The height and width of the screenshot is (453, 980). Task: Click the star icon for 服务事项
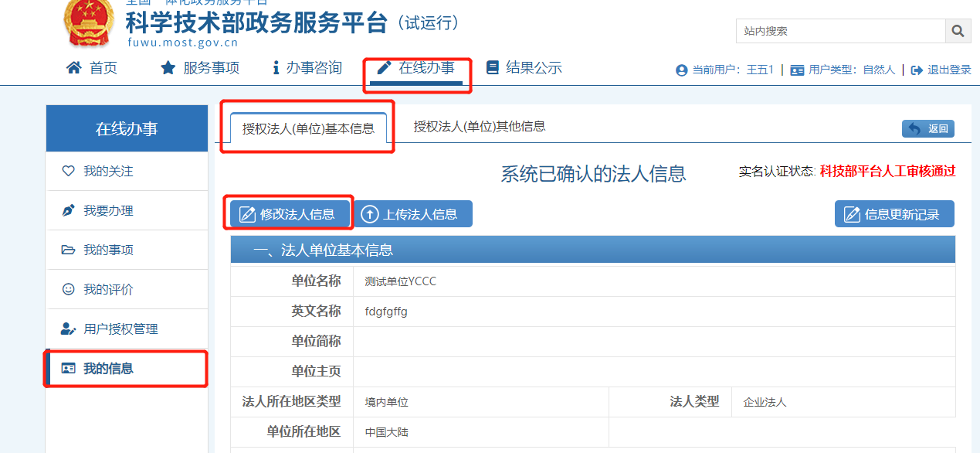[168, 68]
